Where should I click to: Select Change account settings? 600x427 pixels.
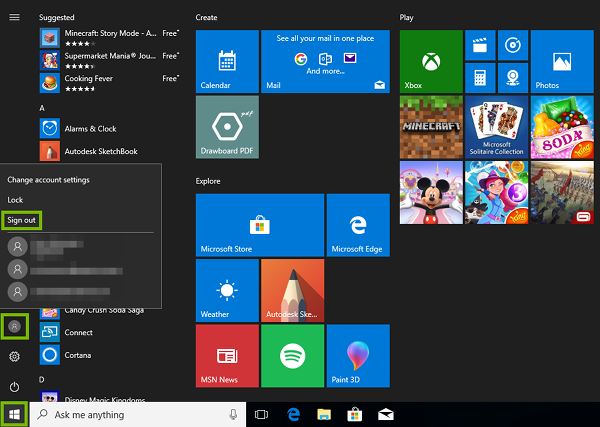click(x=48, y=180)
